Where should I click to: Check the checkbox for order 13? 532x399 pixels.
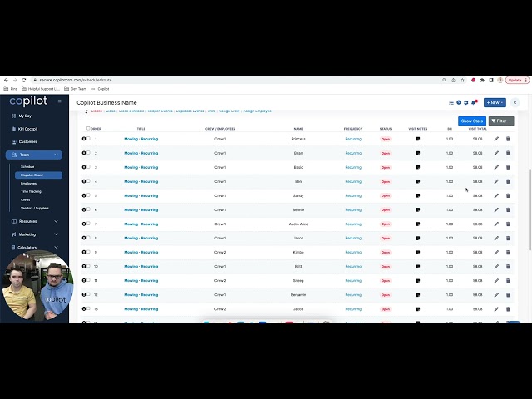[88, 308]
